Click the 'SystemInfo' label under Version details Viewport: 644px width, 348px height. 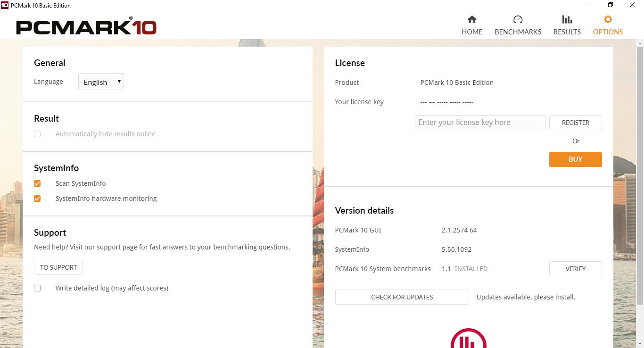click(352, 249)
